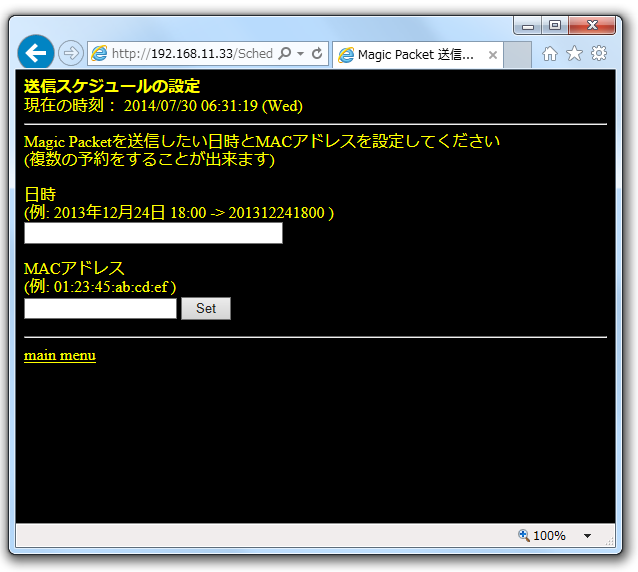The image size is (638, 572).
Task: Click the zoom magnifier icon in status bar
Action: pyautogui.click(x=524, y=535)
